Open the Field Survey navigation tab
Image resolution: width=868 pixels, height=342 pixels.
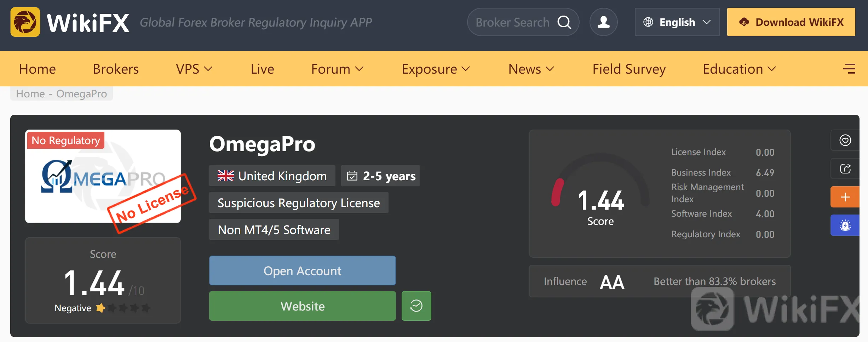click(x=629, y=69)
